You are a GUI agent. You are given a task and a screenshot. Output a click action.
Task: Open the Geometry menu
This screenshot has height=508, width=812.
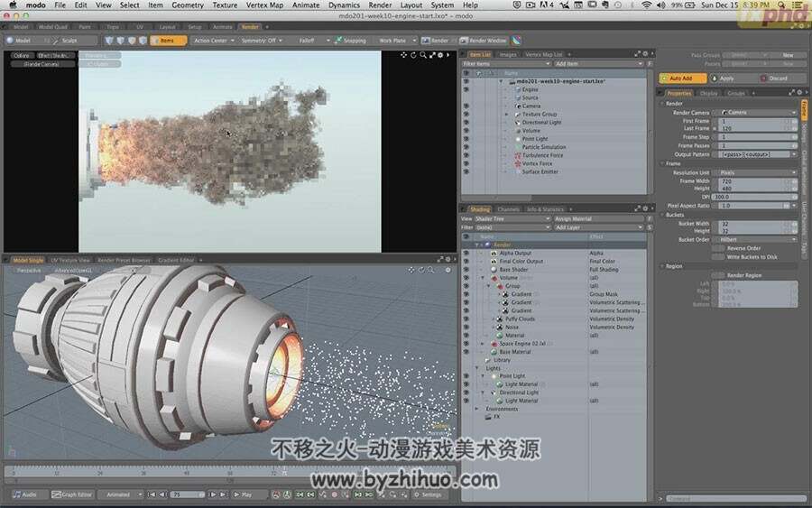(188, 5)
